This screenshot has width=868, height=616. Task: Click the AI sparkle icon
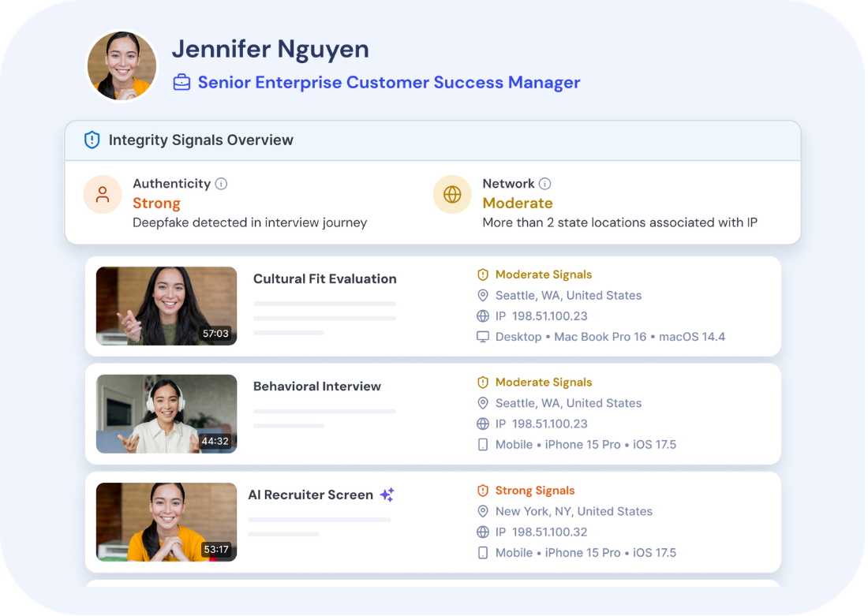pos(387,495)
